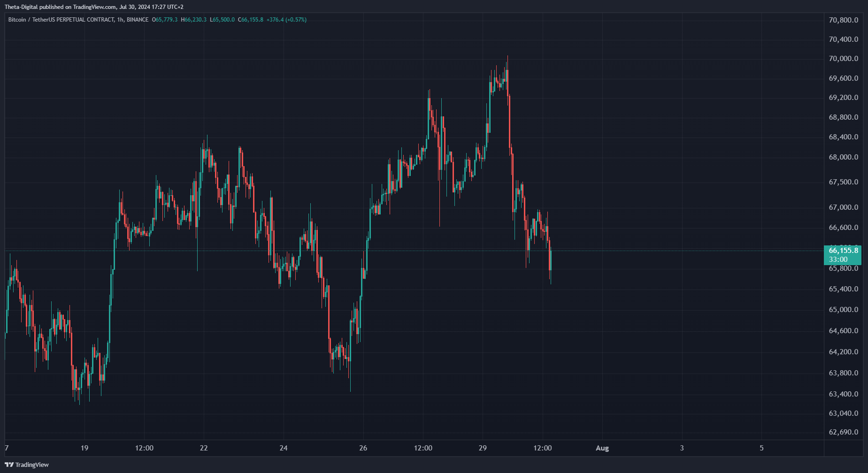Click the high value H66,230.3
The width and height of the screenshot is (868, 473).
coord(194,20)
